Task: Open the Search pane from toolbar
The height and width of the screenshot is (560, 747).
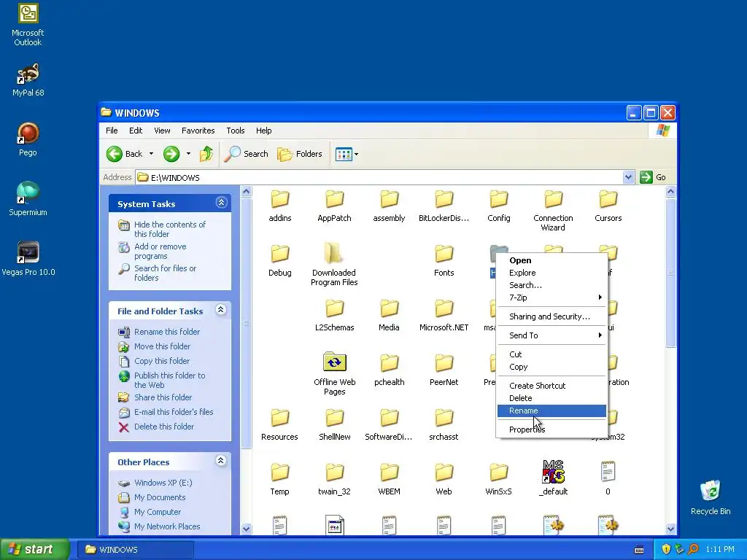Action: point(247,154)
